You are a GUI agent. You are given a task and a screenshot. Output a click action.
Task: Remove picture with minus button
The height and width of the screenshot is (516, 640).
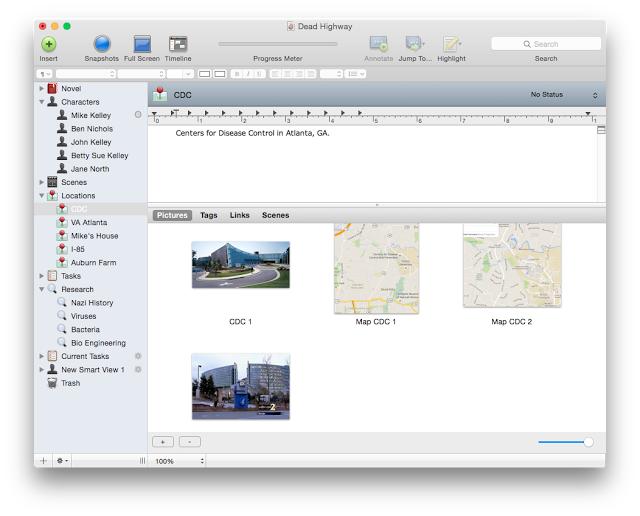pos(190,442)
